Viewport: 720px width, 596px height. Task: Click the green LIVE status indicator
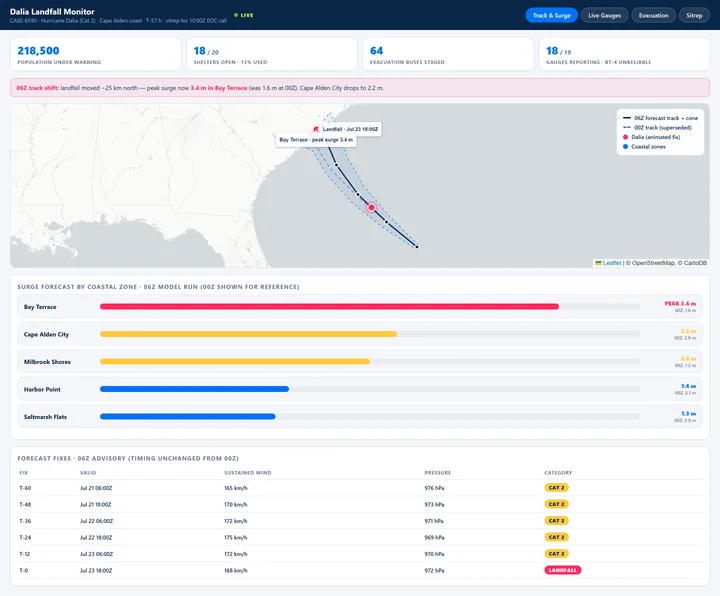(x=243, y=15)
